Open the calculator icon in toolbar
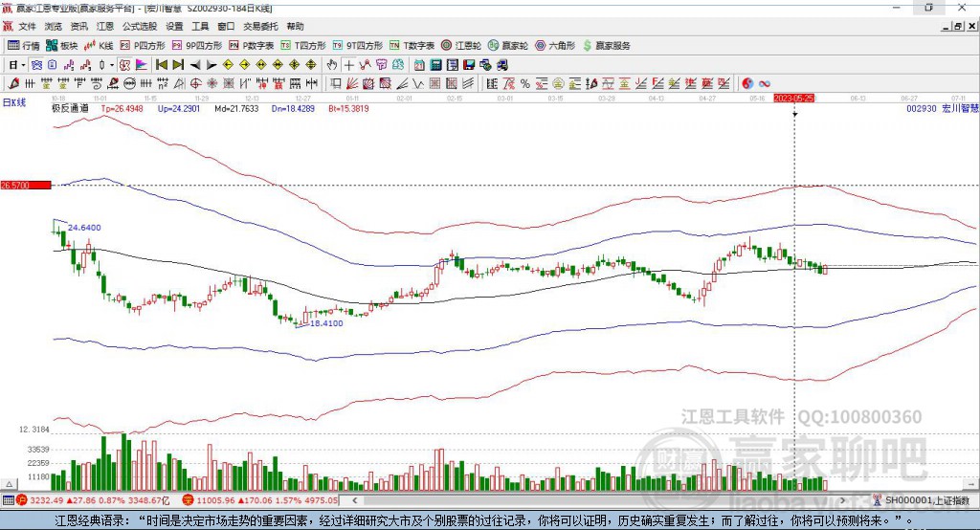 point(435,65)
